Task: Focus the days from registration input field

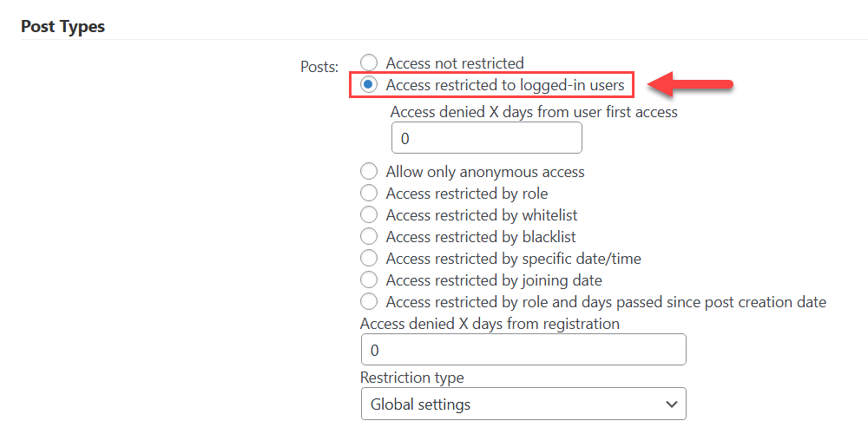Action: coord(523,349)
